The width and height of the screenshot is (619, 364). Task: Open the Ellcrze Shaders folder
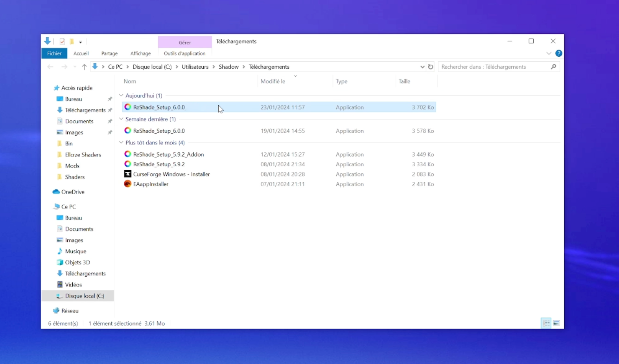(x=83, y=155)
